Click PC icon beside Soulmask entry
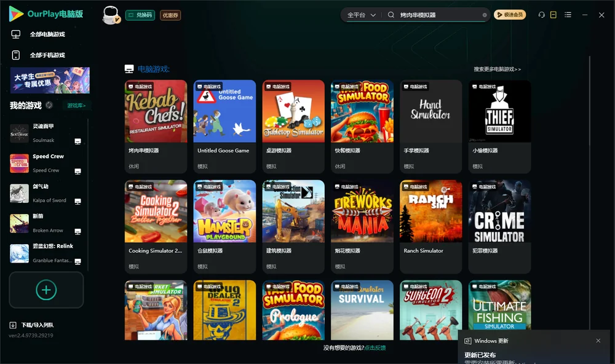This screenshot has height=364, width=615. [77, 141]
